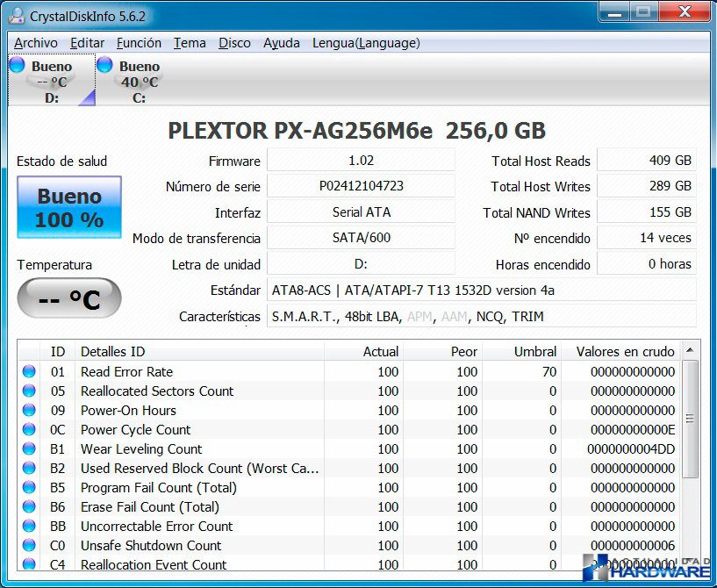This screenshot has width=717, height=588.
Task: Click the blue status orb for disk C:
Action: [x=104, y=65]
